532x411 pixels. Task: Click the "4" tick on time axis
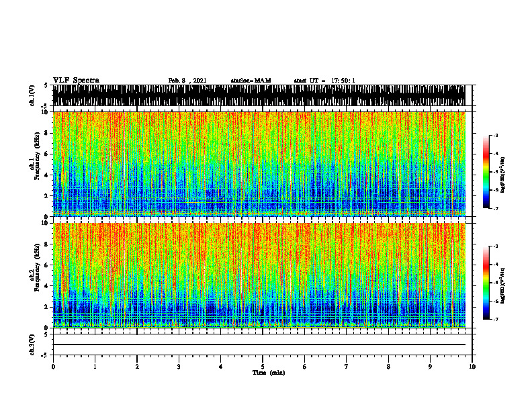[221, 367]
